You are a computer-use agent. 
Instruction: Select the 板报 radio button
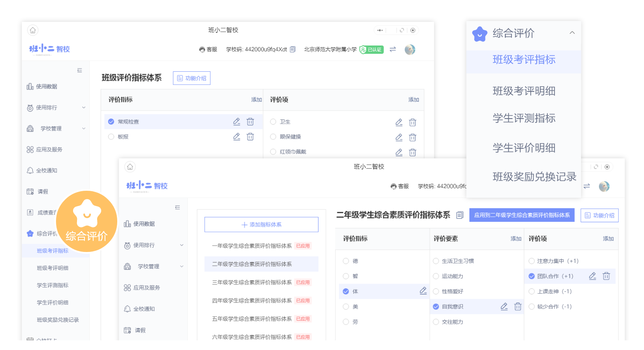111,136
